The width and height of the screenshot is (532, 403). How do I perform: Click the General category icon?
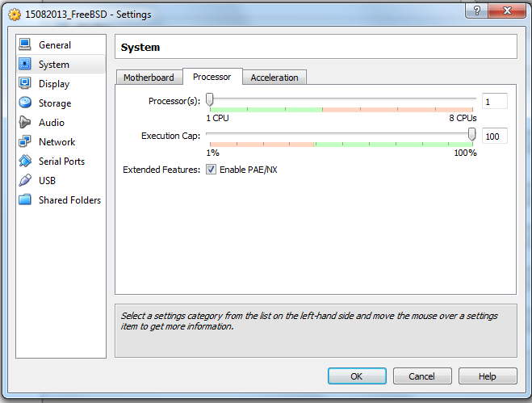click(25, 45)
